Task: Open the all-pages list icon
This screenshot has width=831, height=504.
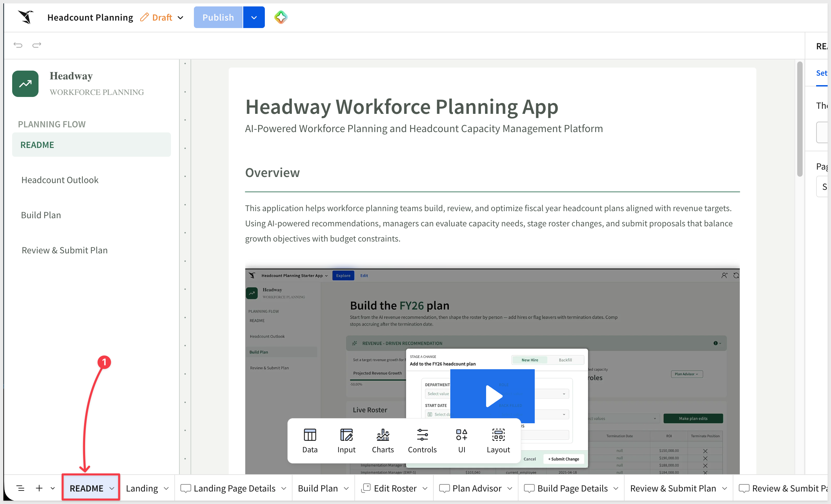Action: coord(21,488)
